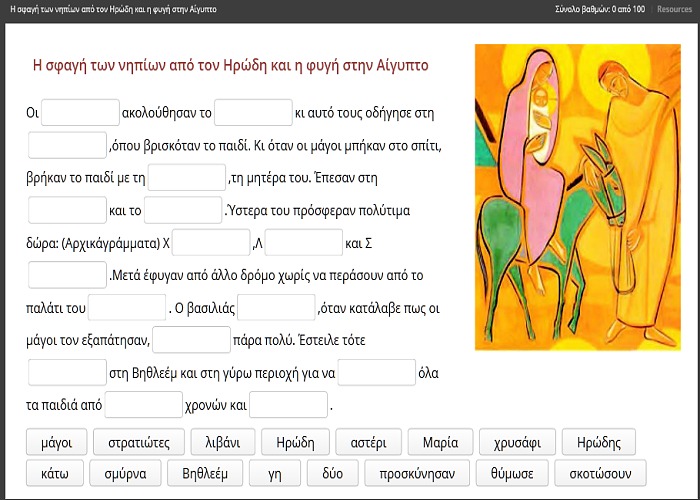Click the blank before 'πάρα πολύ'
The image size is (700, 500).
[192, 340]
